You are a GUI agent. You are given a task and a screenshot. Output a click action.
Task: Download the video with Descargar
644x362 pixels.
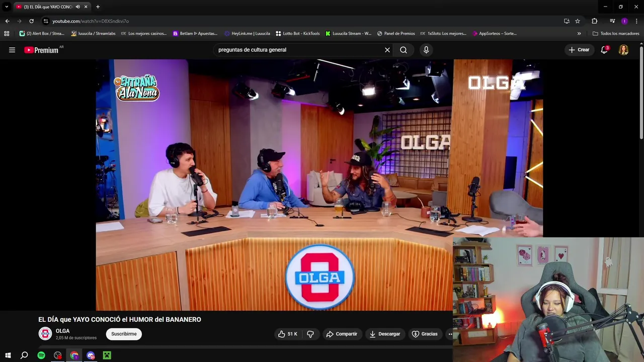coord(385,334)
